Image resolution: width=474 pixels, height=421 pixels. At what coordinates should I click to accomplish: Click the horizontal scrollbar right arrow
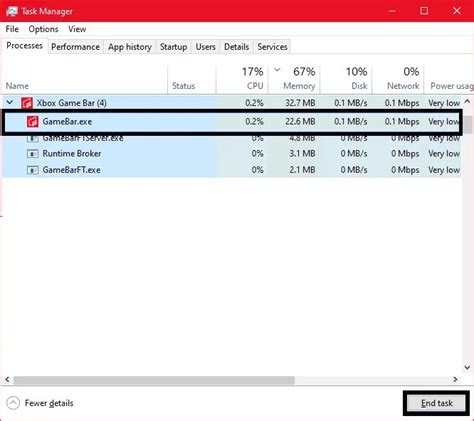click(455, 380)
